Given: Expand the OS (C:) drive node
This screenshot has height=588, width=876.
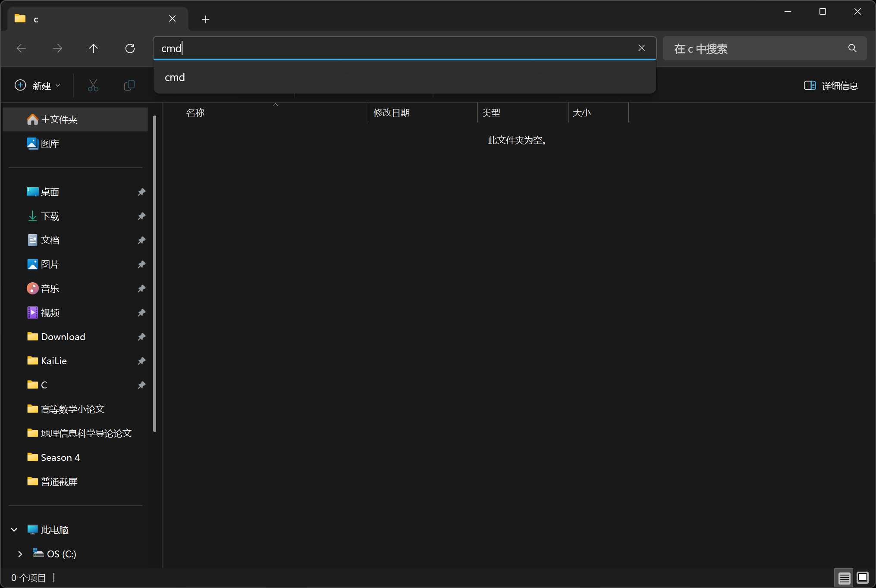Looking at the screenshot, I should [20, 554].
